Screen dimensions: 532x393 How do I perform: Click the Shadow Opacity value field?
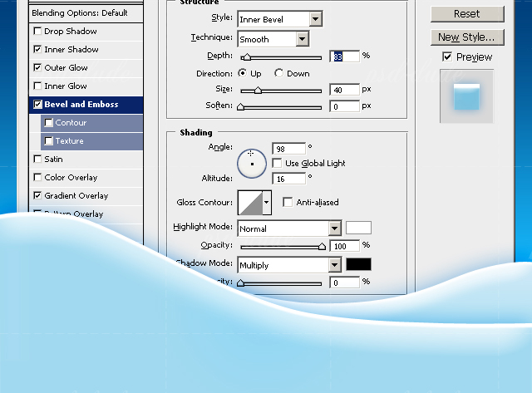point(344,282)
